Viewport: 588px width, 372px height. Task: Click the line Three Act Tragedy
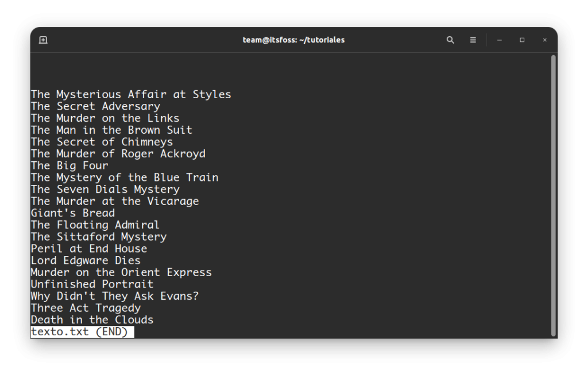coord(86,308)
